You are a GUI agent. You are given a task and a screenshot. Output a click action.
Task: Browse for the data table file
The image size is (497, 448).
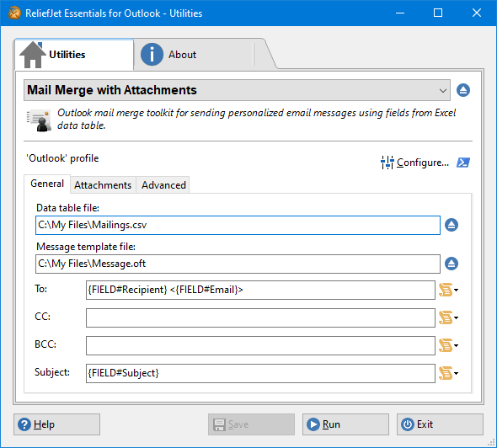pos(452,226)
